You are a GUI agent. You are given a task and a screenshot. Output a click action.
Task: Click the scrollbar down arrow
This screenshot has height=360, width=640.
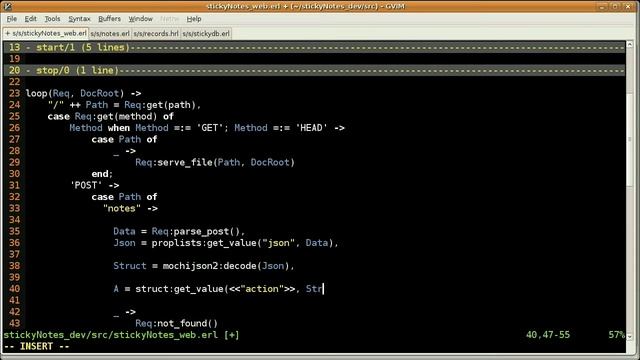pyautogui.click(x=630, y=336)
